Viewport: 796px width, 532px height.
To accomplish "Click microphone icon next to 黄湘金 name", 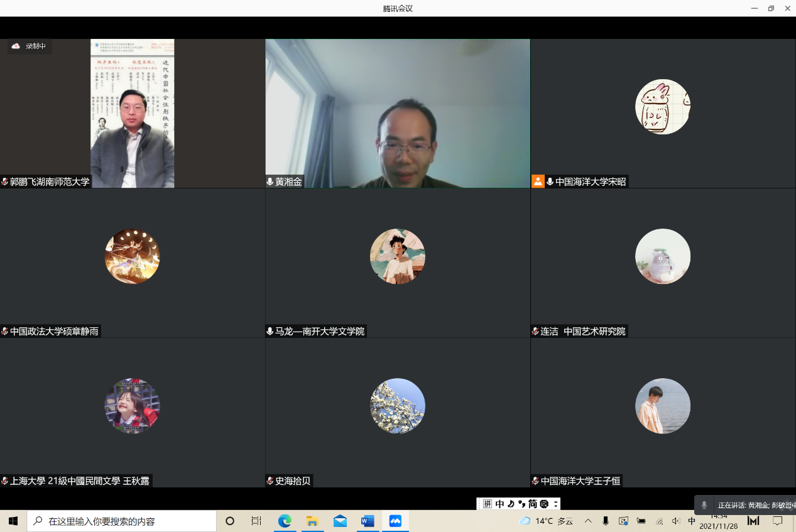I will 270,182.
